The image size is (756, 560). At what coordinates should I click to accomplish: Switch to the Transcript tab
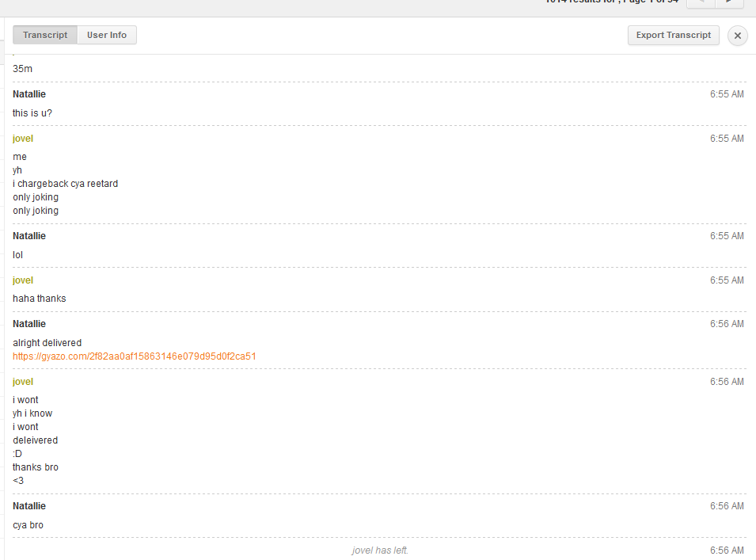pos(45,35)
